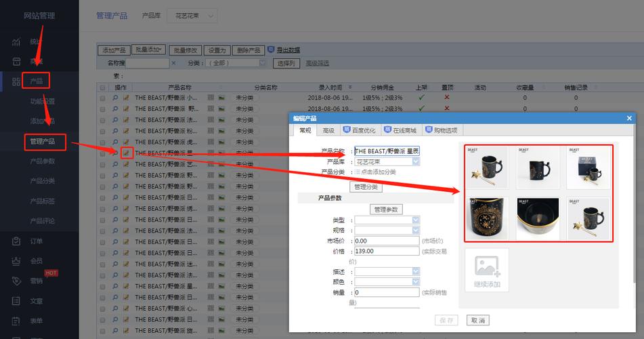Viewport: 644px width, 339px height.
Task: Click the QR code icon in row 绣...
Action: [x=211, y=209]
